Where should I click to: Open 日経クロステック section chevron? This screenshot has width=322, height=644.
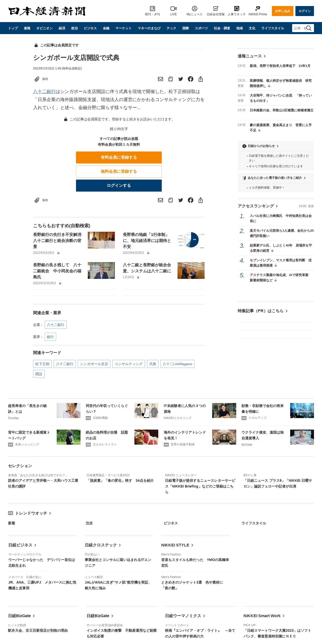(120, 545)
